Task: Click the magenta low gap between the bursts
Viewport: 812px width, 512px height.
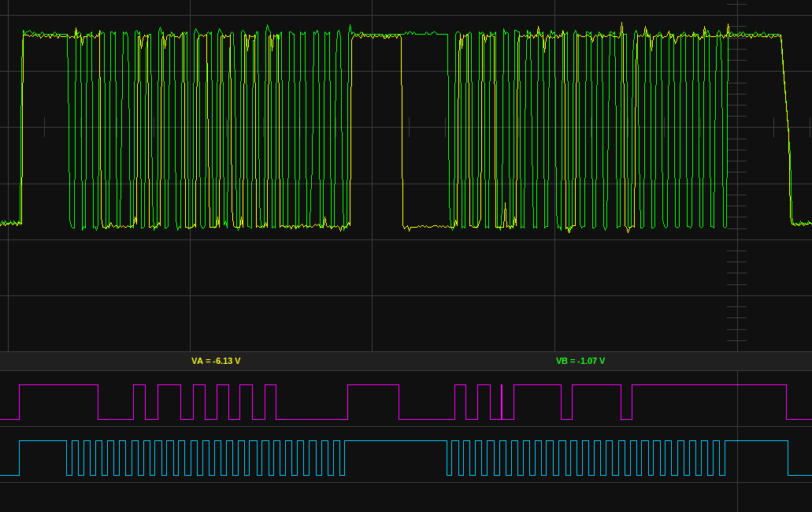Action: click(x=426, y=419)
